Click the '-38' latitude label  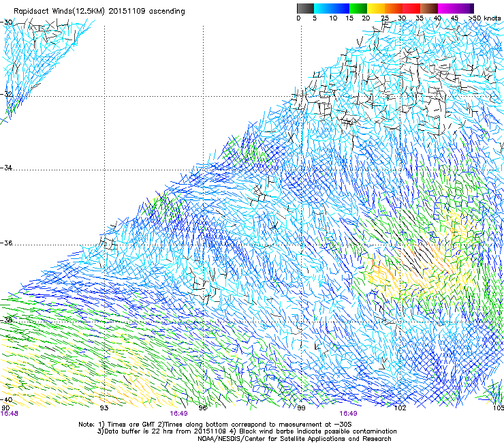tap(6, 320)
